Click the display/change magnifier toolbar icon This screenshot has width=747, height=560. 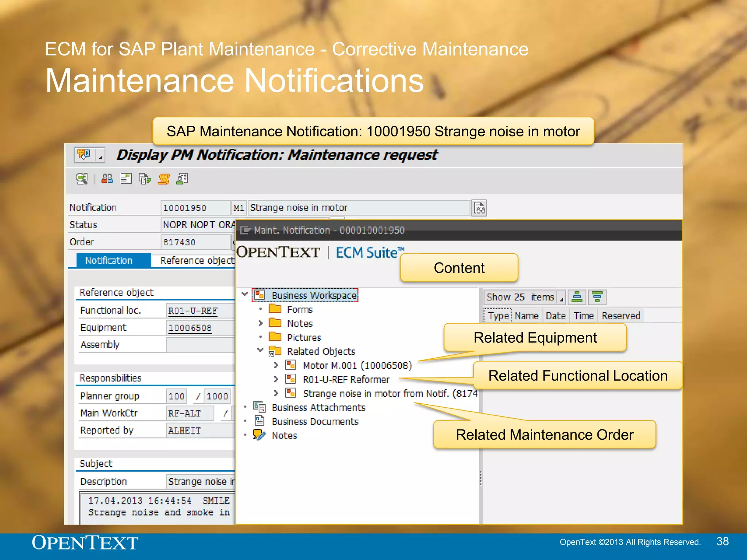click(x=82, y=179)
